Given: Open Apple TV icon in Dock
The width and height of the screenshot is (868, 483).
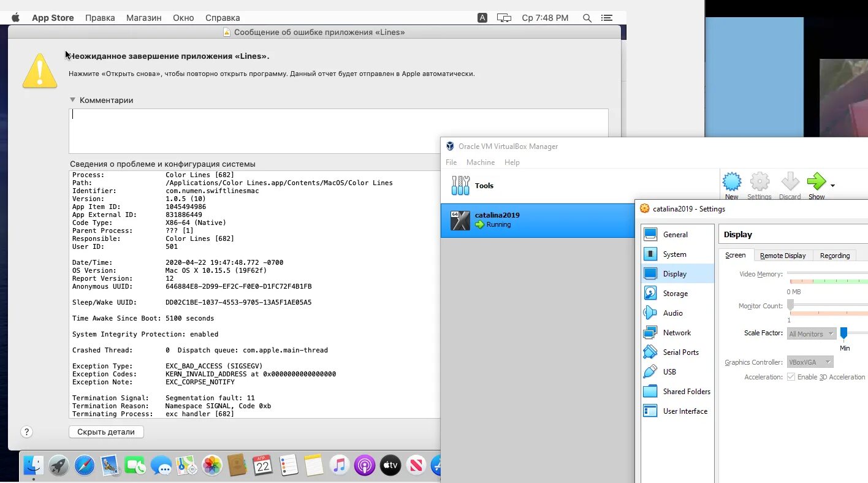Looking at the screenshot, I should point(390,466).
